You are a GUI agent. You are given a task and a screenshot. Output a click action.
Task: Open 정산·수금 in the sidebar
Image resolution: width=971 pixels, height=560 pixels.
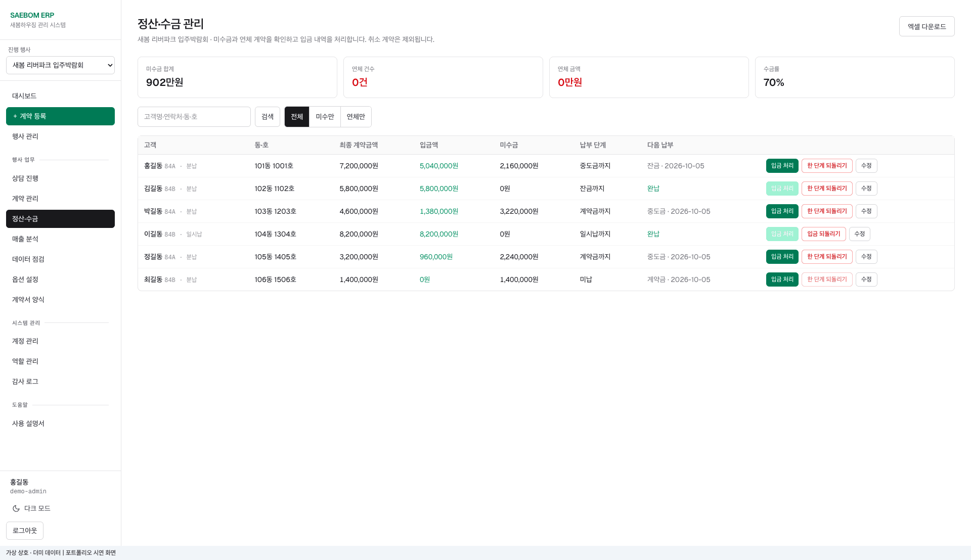60,219
